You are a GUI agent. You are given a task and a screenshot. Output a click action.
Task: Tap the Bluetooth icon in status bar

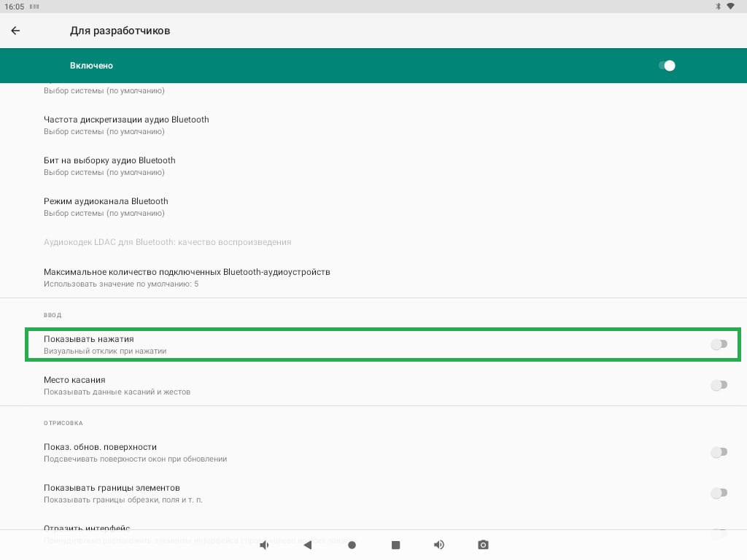pyautogui.click(x=718, y=6)
